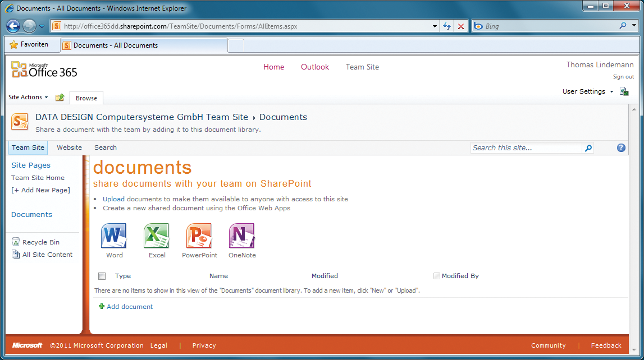Screen dimensions: 644x360
Task: Click the site search magnifier icon
Action: coord(588,148)
